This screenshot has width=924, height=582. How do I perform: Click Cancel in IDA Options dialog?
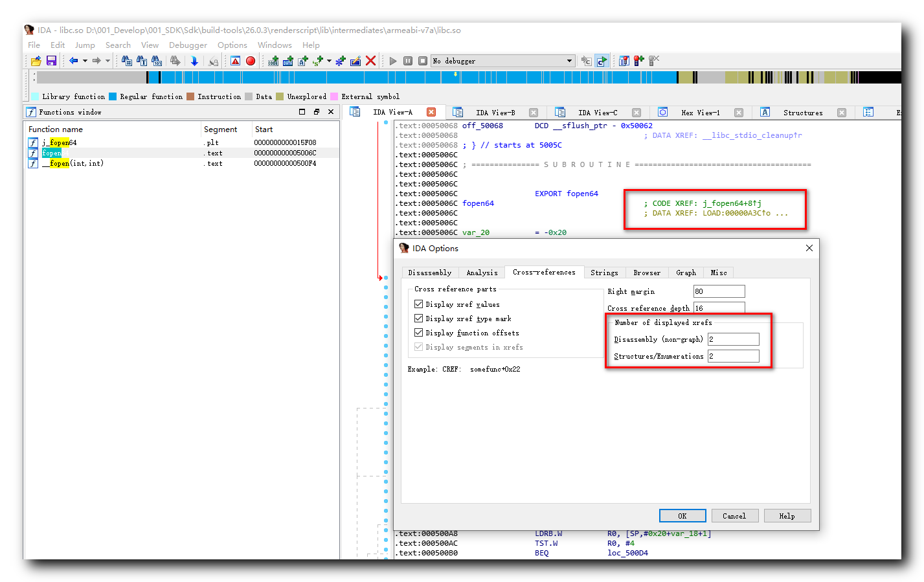(734, 516)
